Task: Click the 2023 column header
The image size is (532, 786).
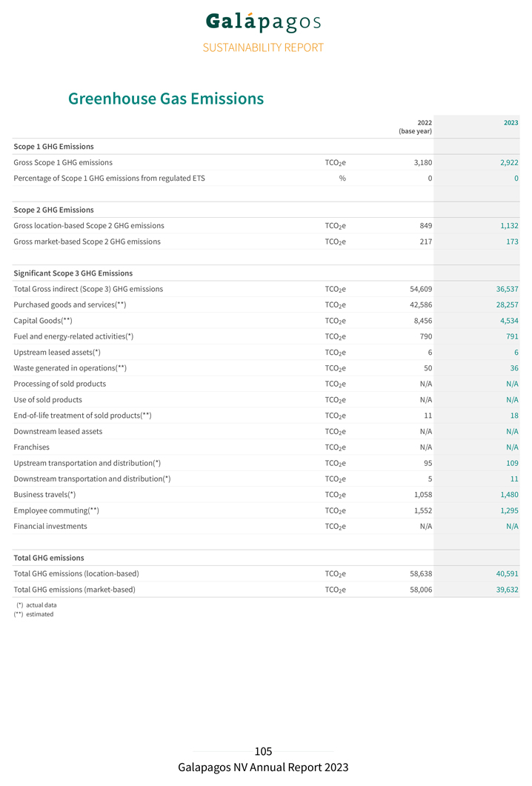Action: pyautogui.click(x=511, y=122)
